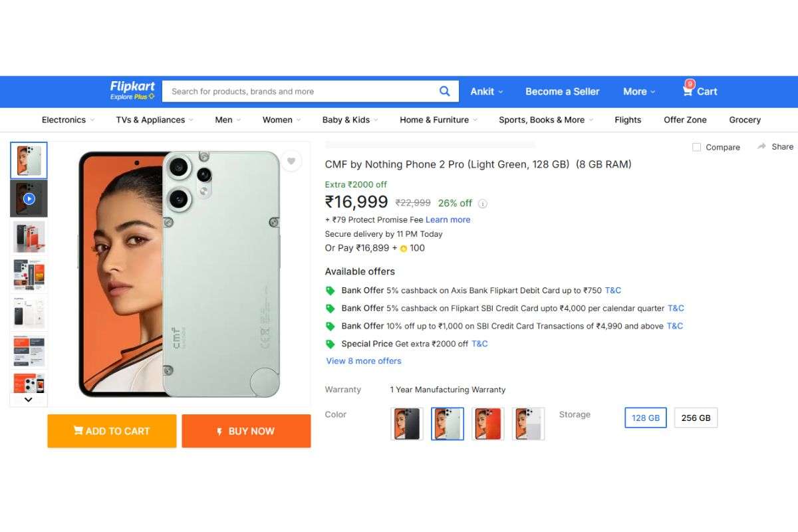Select the white color variant

pos(528,424)
